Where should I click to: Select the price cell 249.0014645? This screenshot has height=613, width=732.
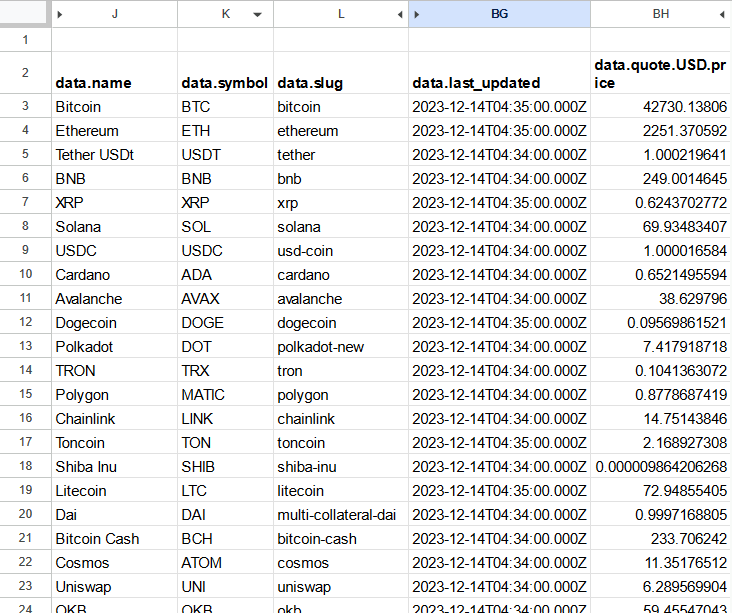[x=661, y=179]
